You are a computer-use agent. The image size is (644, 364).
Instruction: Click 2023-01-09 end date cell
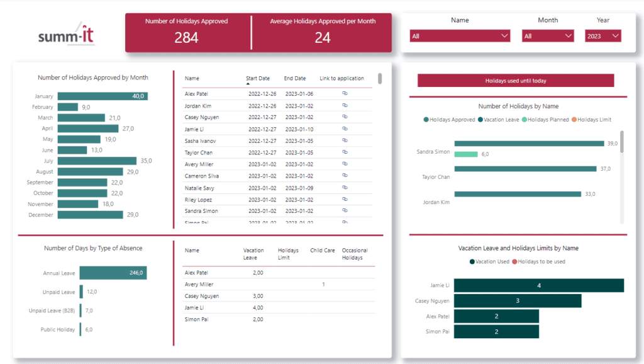pyautogui.click(x=299, y=188)
